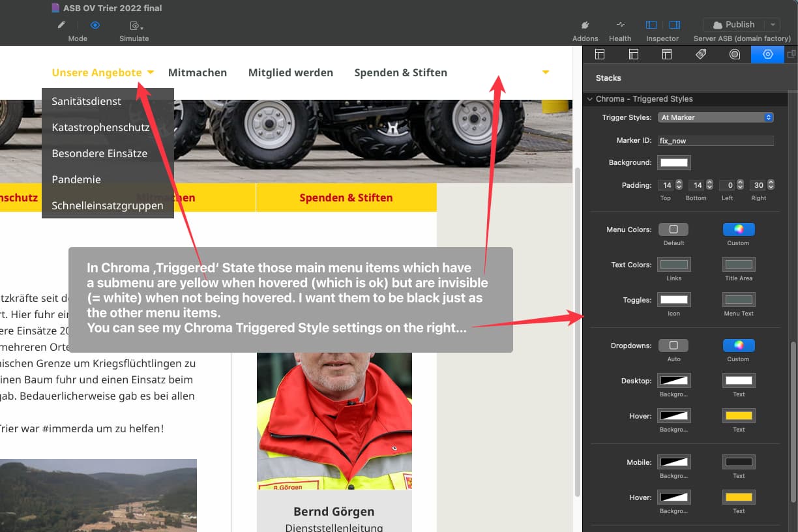Select Katastrophenschutz in the submenu
The image size is (798, 532).
click(x=101, y=127)
